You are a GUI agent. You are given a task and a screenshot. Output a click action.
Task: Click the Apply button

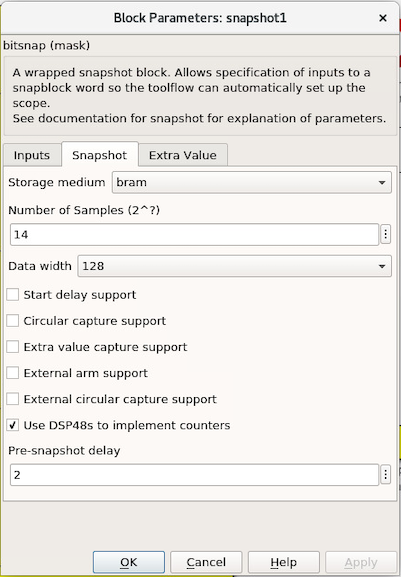point(361,562)
